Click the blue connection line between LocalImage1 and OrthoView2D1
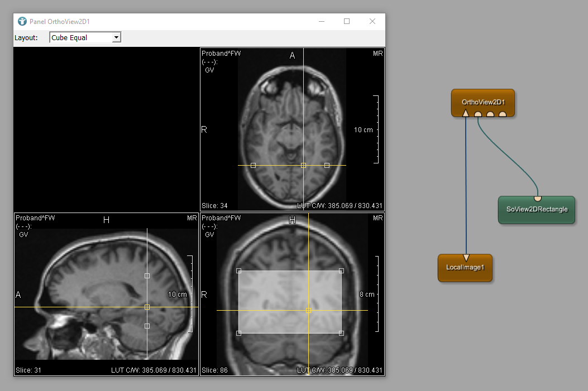The height and width of the screenshot is (391, 588). [466, 184]
